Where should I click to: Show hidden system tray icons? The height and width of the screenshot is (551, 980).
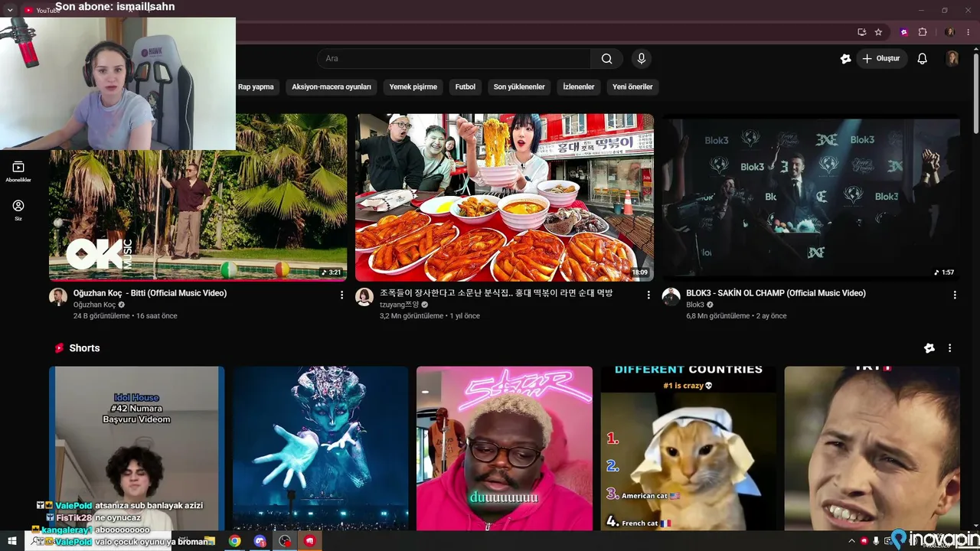click(x=851, y=541)
